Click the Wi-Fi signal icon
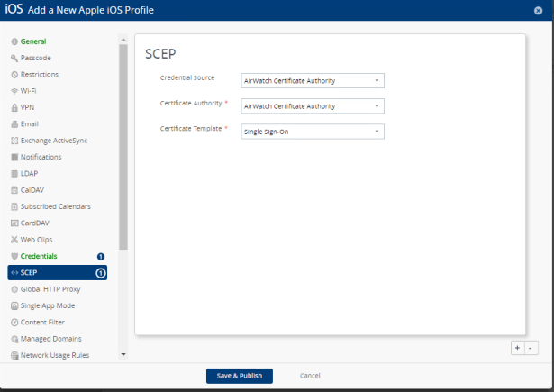The image size is (554, 392). tap(14, 91)
